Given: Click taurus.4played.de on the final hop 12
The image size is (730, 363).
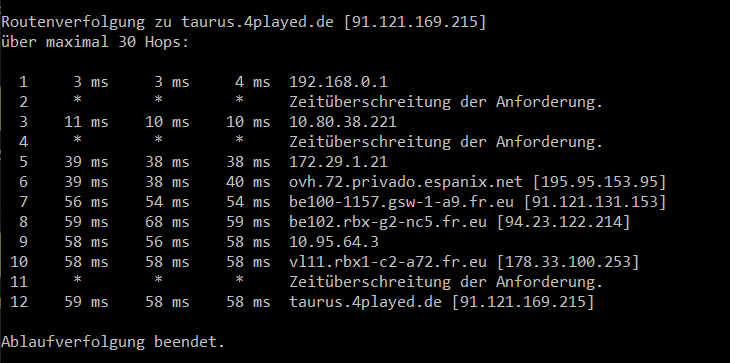Looking at the screenshot, I should point(365,302).
